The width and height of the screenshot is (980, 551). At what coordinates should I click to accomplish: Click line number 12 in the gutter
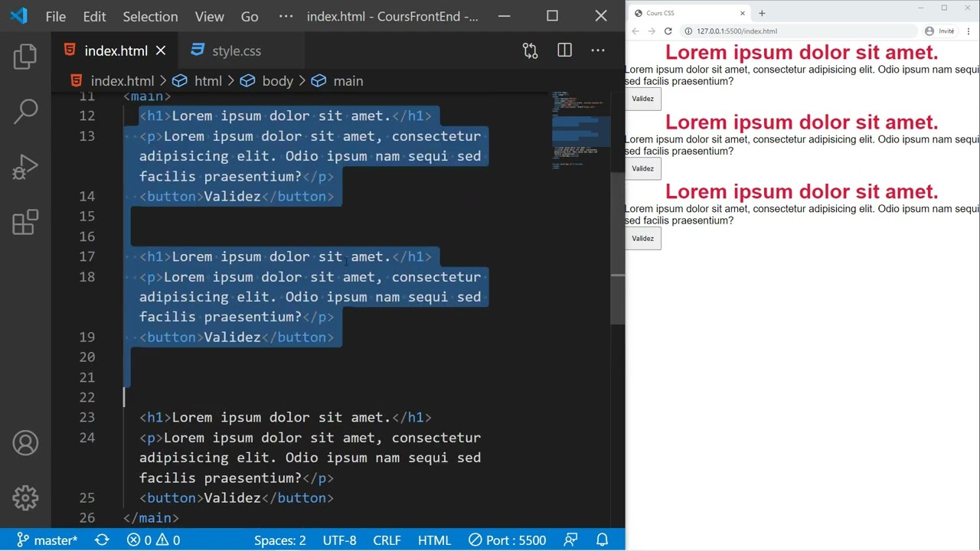click(87, 116)
